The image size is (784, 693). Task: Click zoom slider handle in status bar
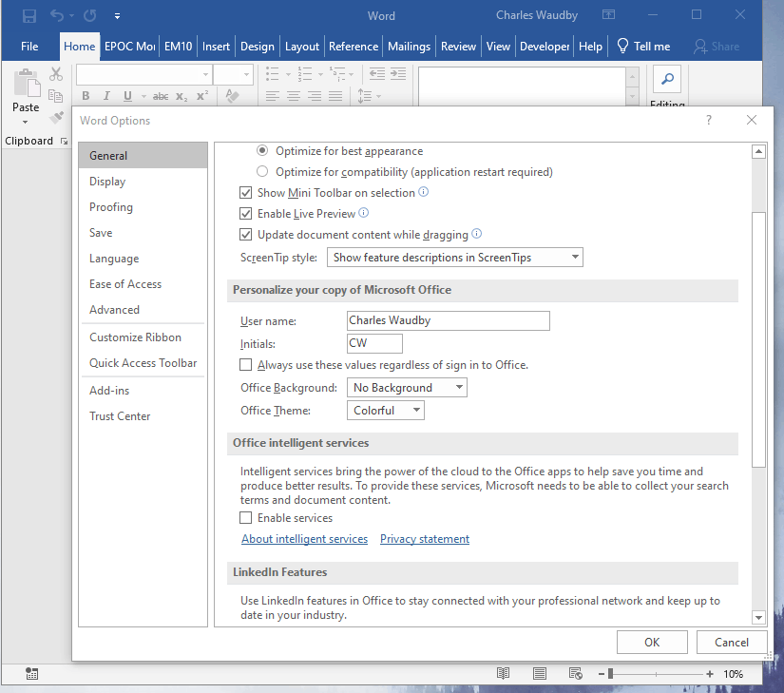pos(610,674)
